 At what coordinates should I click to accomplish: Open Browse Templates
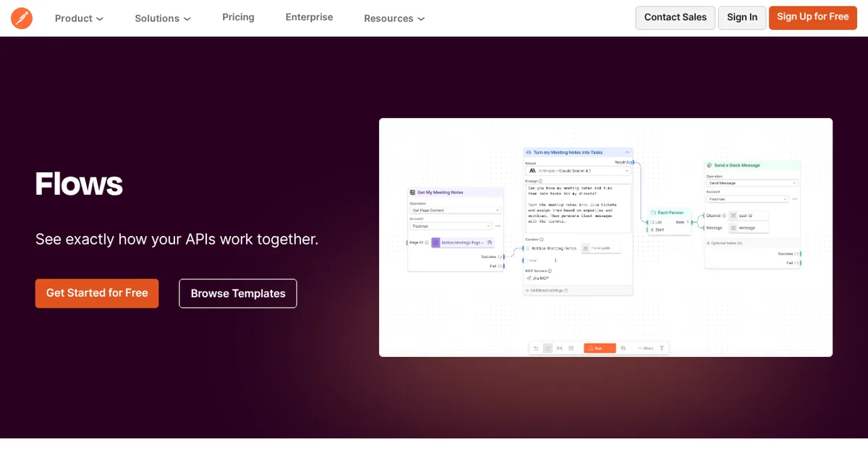238,293
